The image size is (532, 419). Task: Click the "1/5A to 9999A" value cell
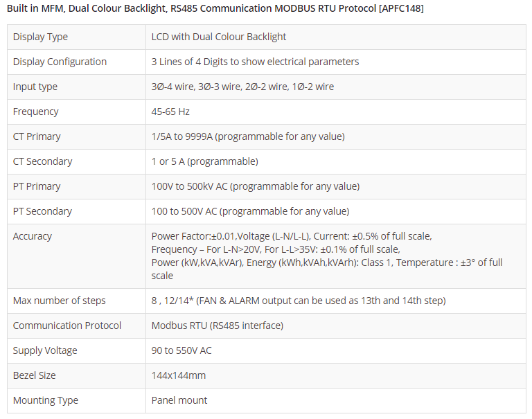coord(248,136)
